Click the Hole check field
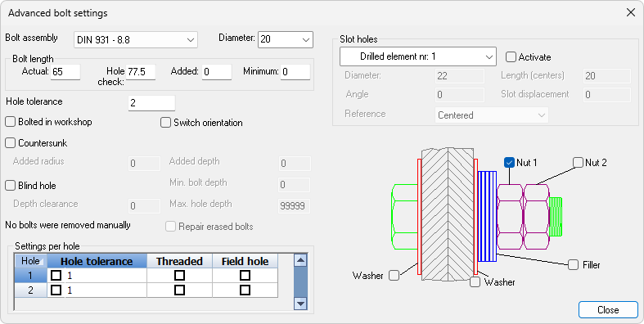 coord(141,72)
